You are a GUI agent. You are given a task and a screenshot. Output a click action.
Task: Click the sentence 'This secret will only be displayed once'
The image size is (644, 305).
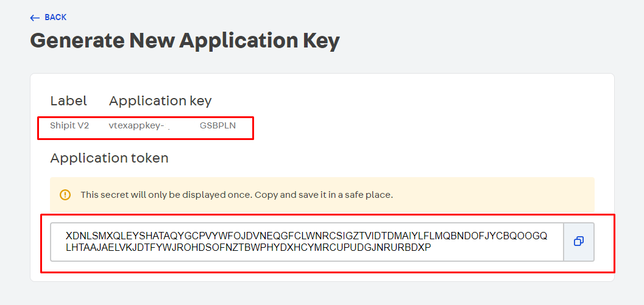pyautogui.click(x=166, y=195)
